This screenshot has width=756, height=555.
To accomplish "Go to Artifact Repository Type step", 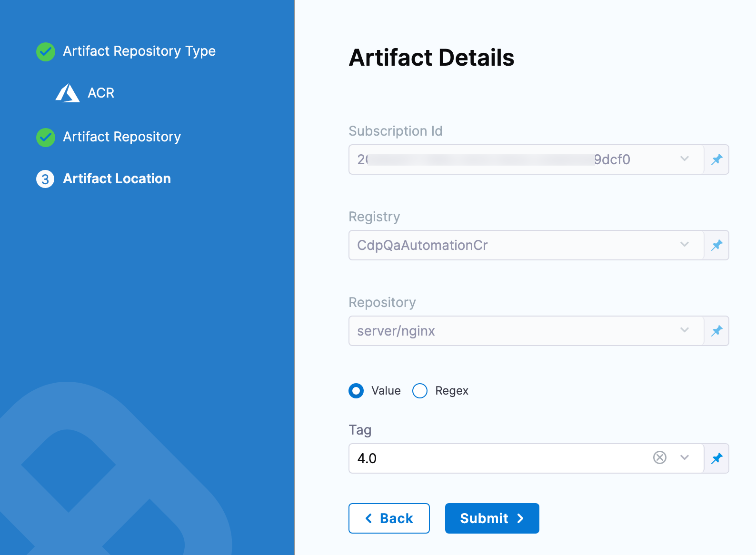I will tap(139, 51).
